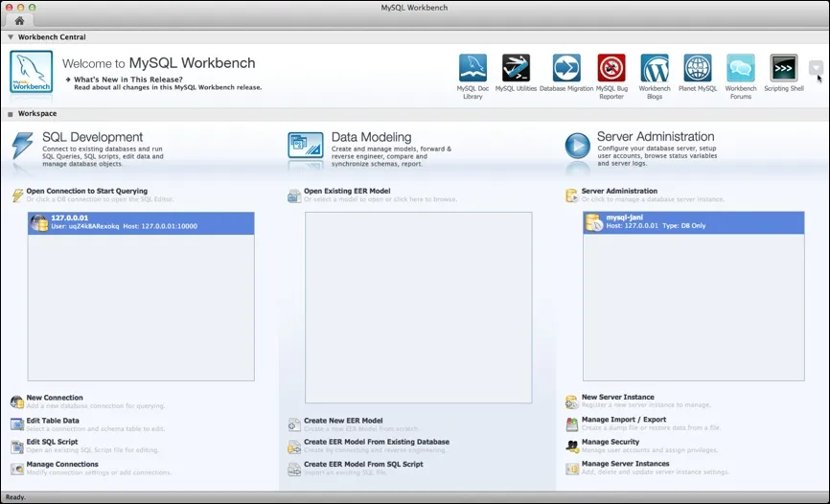Open the MySQL Doc Library icon
The height and width of the screenshot is (504, 830).
point(473,68)
